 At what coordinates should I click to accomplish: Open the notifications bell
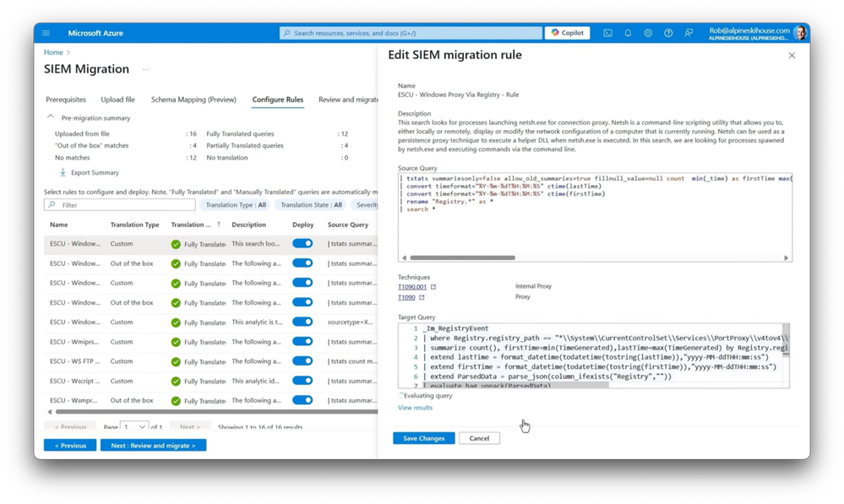click(628, 33)
